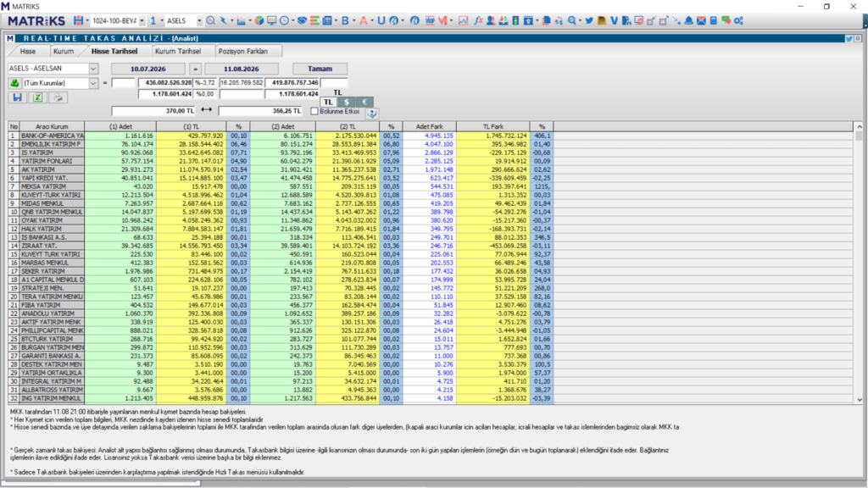Click the gears settings icon in toolbar
The height and width of the screenshot is (488, 868).
pyautogui.click(x=738, y=20)
